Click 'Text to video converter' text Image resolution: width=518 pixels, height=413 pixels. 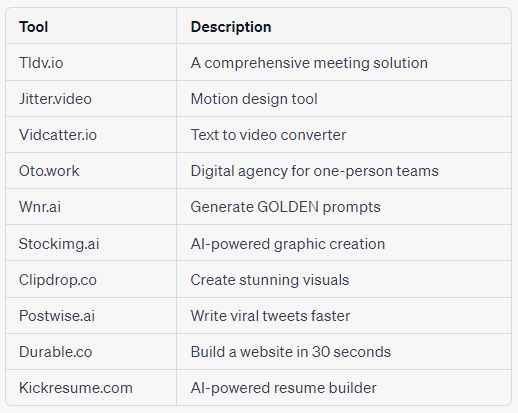(268, 135)
